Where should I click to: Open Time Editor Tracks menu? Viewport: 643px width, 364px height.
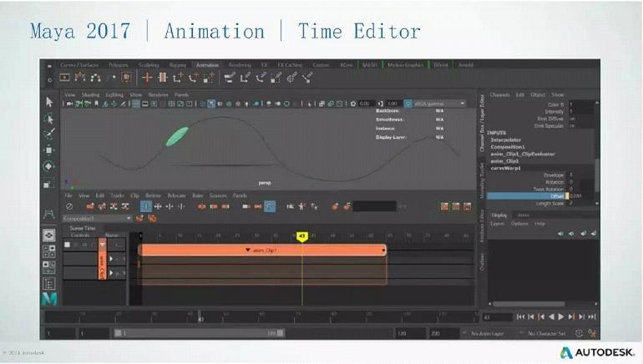pos(117,195)
